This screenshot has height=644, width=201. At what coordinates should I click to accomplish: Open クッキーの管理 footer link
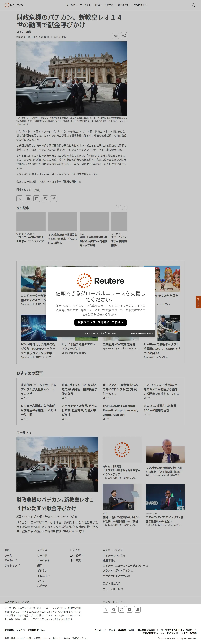point(189,633)
